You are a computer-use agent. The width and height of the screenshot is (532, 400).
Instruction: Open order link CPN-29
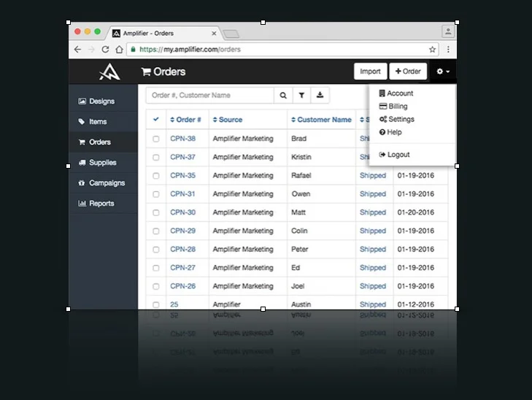pyautogui.click(x=183, y=231)
